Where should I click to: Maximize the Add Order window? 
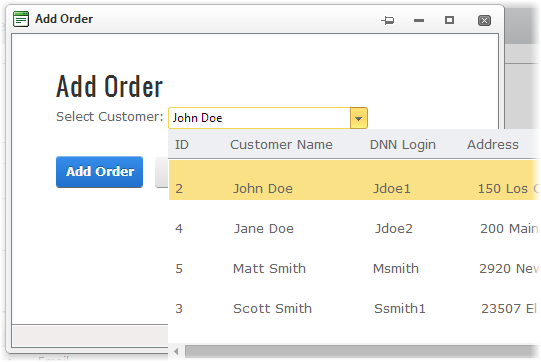pyautogui.click(x=449, y=20)
